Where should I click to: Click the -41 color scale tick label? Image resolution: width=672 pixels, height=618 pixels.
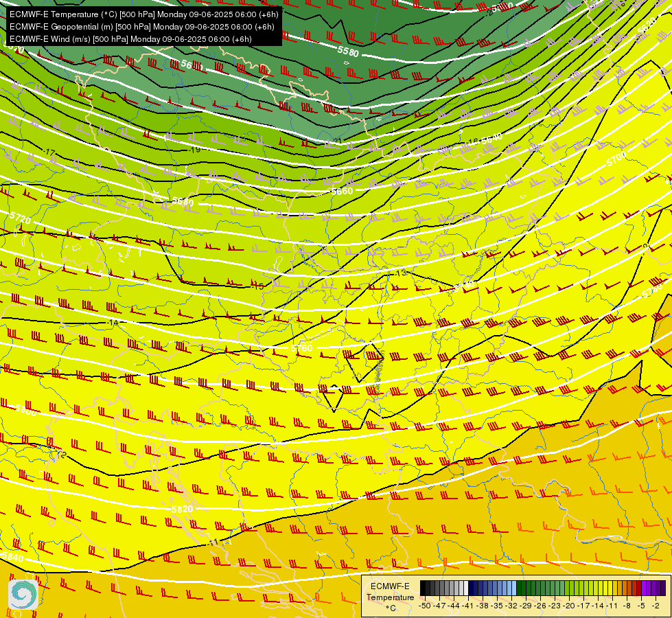[x=468, y=606]
